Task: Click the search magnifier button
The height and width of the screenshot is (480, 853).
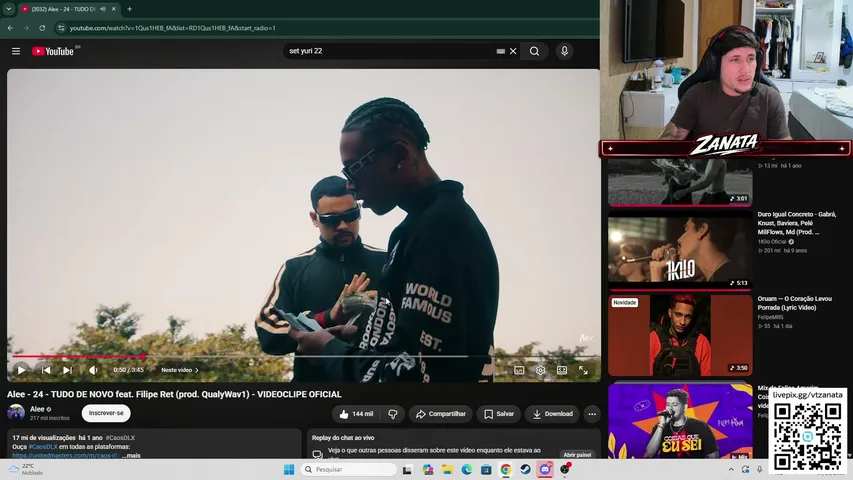Action: [534, 51]
